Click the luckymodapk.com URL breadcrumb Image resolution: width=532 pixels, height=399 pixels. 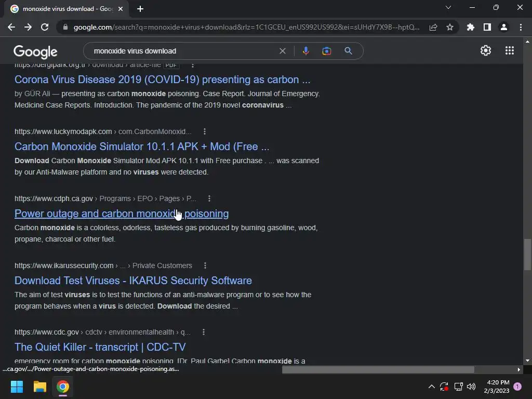[x=103, y=131]
